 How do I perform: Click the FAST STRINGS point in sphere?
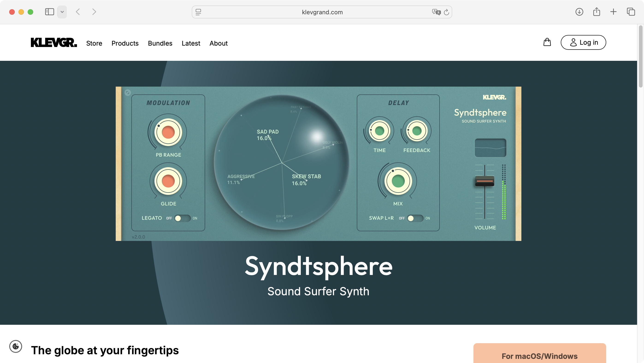[301, 108]
